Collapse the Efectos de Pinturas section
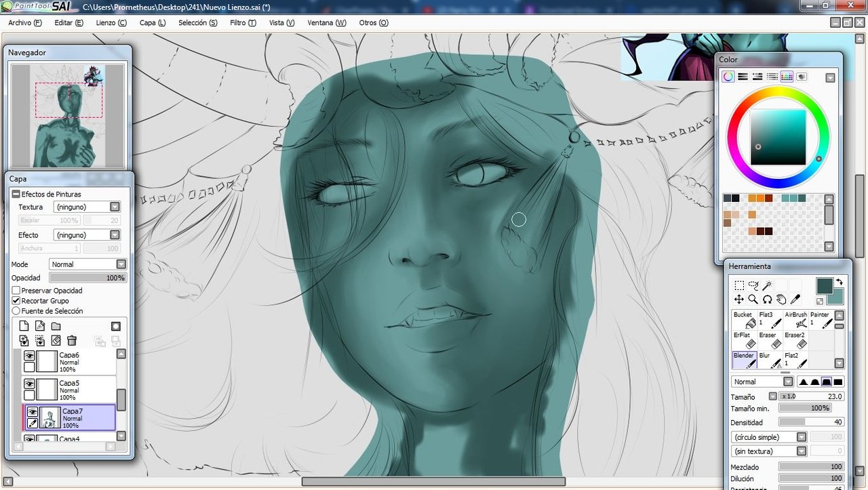868x490 pixels. (x=16, y=195)
